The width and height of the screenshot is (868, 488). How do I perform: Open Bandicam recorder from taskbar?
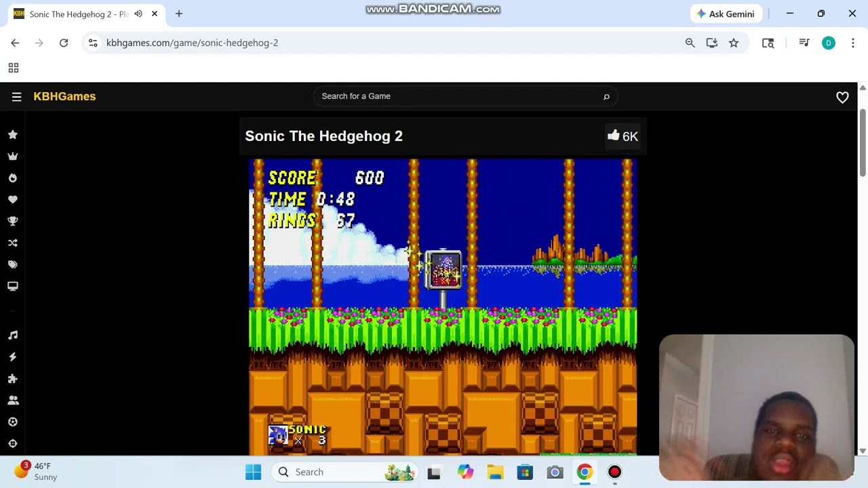[614, 472]
